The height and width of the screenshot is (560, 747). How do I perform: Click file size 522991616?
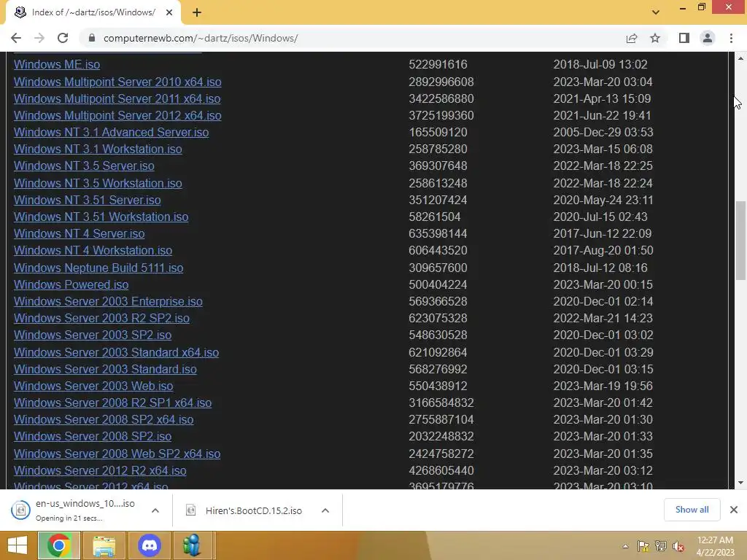(x=438, y=64)
